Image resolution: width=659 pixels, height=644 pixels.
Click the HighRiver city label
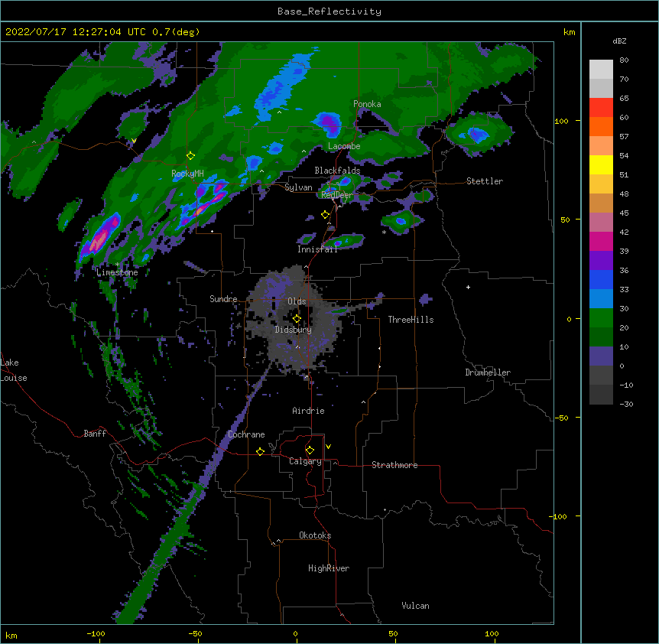pyautogui.click(x=329, y=568)
